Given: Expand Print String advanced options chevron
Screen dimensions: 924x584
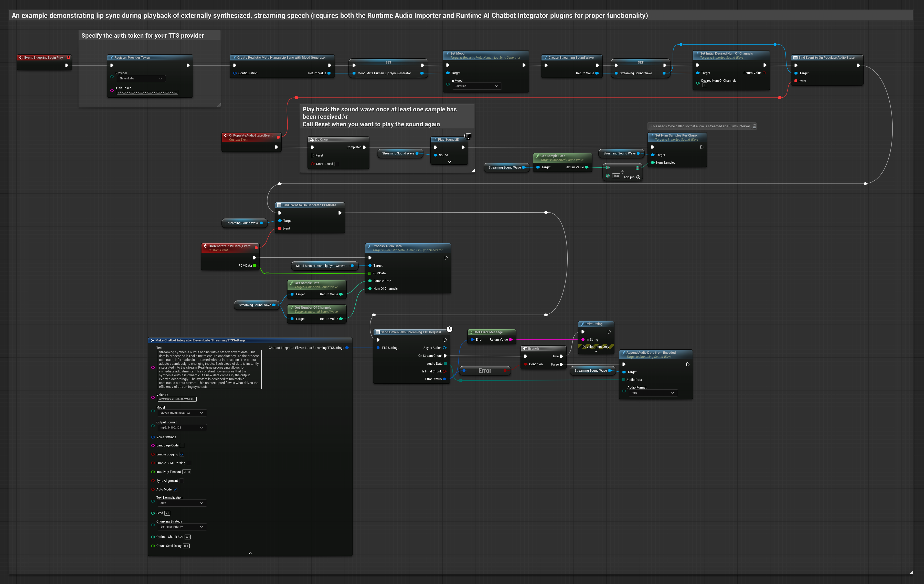Looking at the screenshot, I should (596, 352).
